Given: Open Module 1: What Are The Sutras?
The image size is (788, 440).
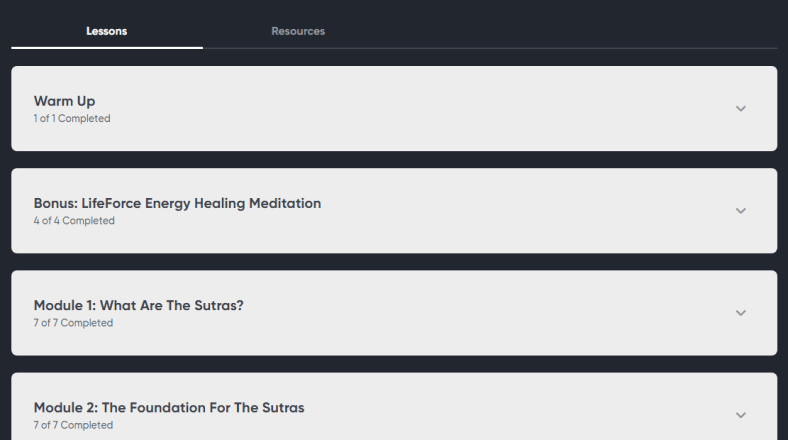Looking at the screenshot, I should pyautogui.click(x=138, y=305).
